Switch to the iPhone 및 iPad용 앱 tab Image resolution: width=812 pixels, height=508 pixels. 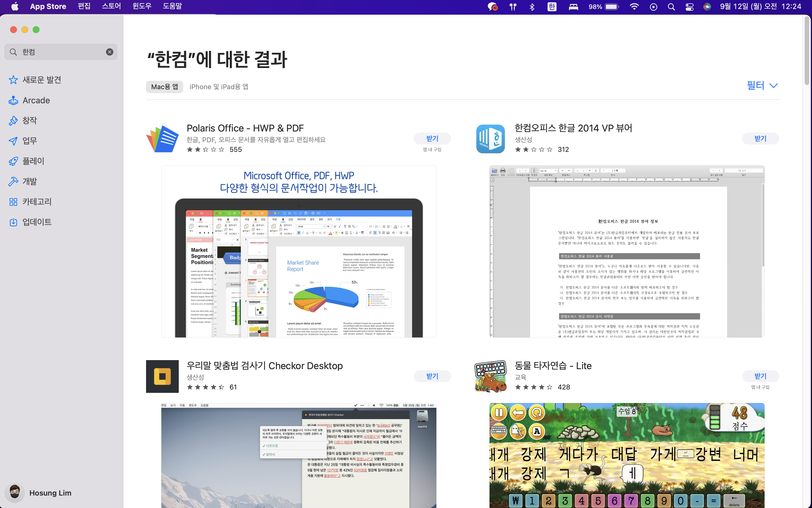pyautogui.click(x=219, y=87)
